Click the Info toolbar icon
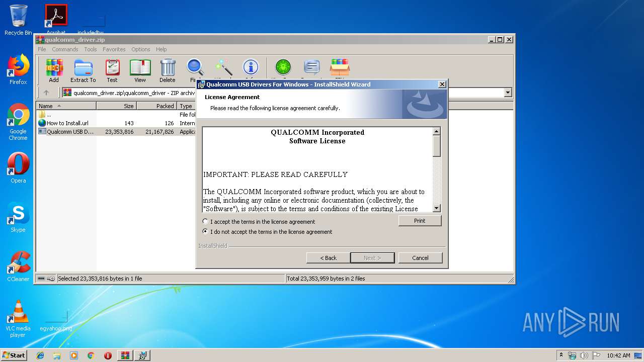 tap(251, 68)
